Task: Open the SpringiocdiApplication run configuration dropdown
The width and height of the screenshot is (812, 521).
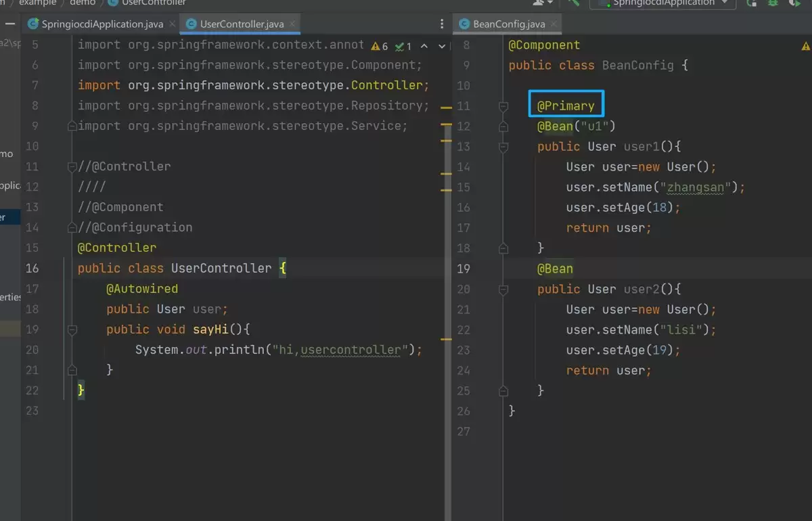Action: (662, 3)
